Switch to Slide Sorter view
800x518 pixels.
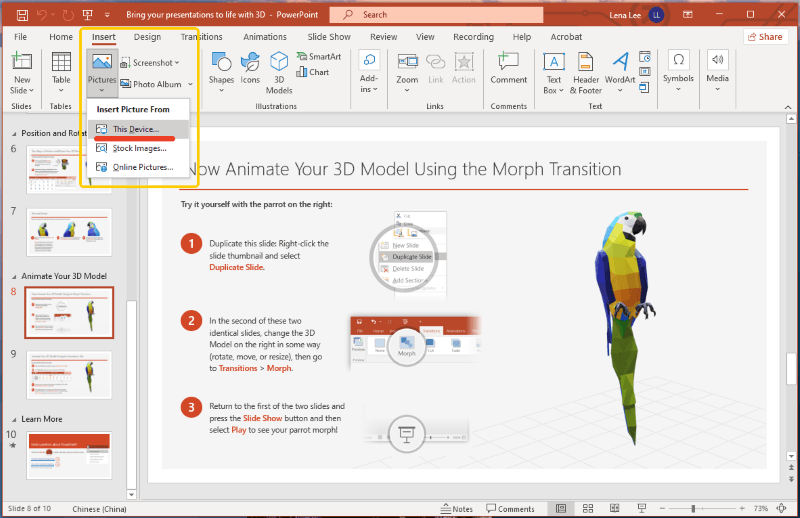(588, 508)
